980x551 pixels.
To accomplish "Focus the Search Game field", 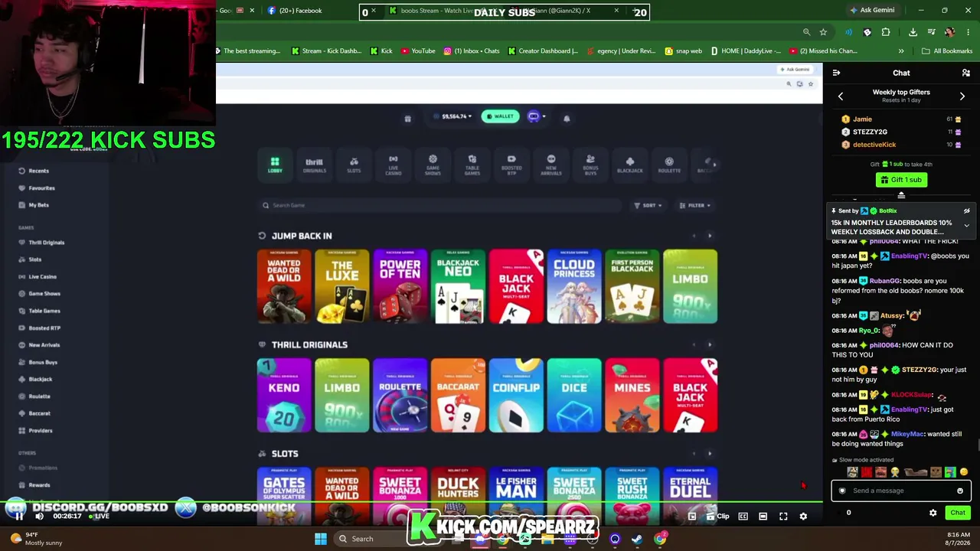I will pyautogui.click(x=439, y=205).
